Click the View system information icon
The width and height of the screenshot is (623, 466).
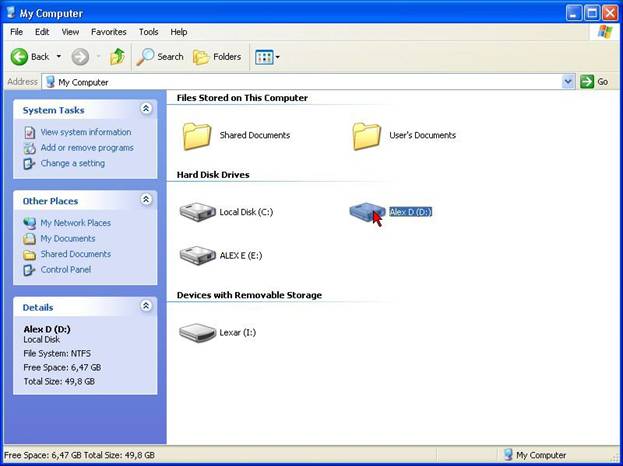30,132
